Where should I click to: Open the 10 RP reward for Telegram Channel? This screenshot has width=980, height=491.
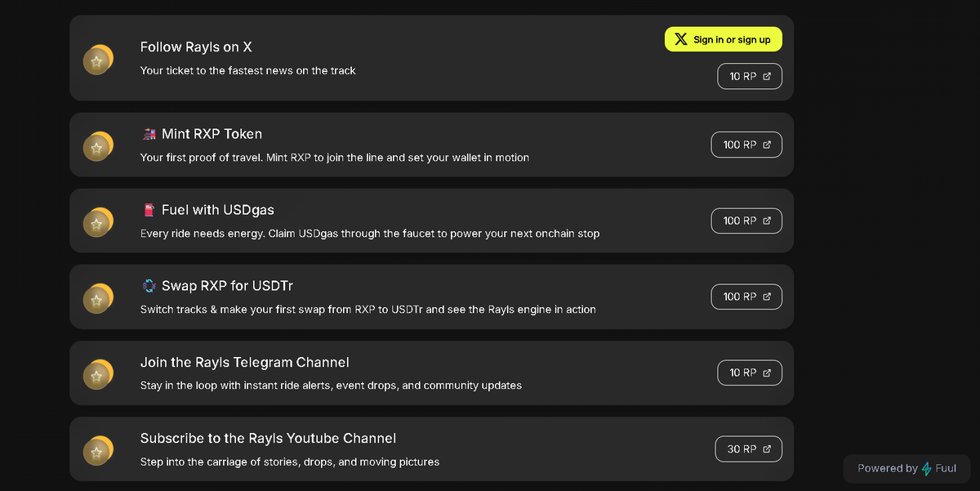click(x=750, y=373)
